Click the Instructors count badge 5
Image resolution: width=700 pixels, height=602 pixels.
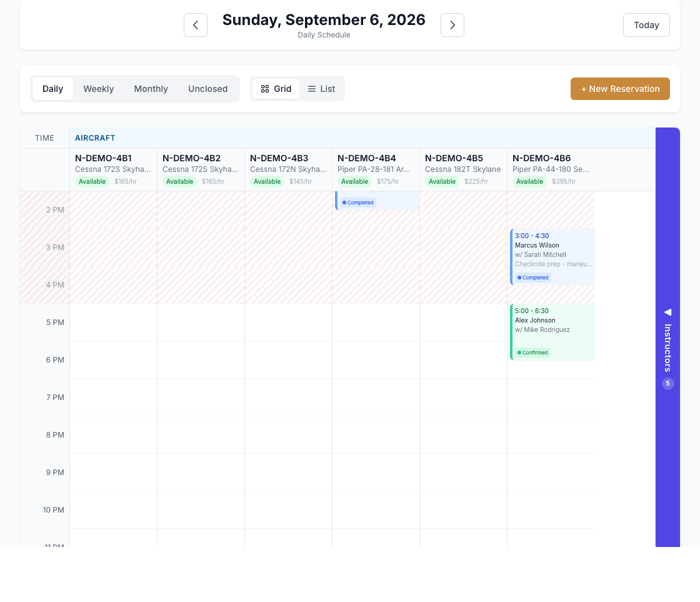click(668, 383)
